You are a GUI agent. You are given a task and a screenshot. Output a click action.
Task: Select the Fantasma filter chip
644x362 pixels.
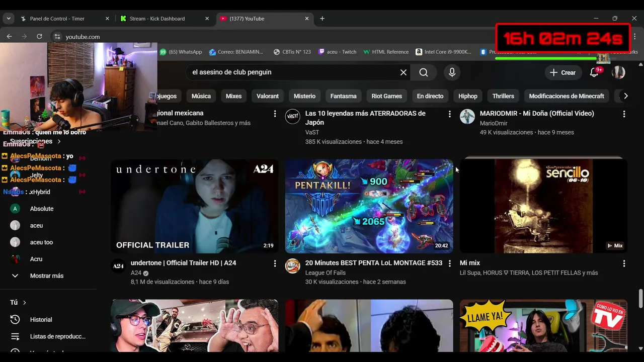[344, 96]
